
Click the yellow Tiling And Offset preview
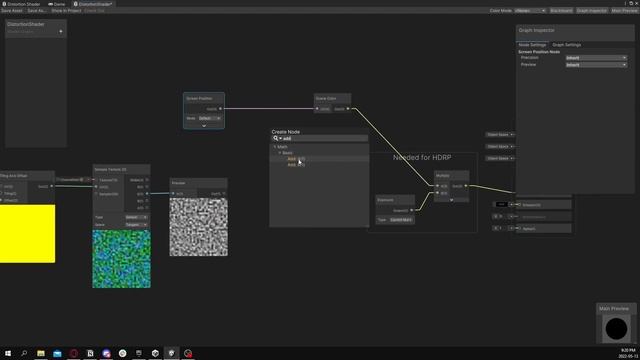pos(27,234)
